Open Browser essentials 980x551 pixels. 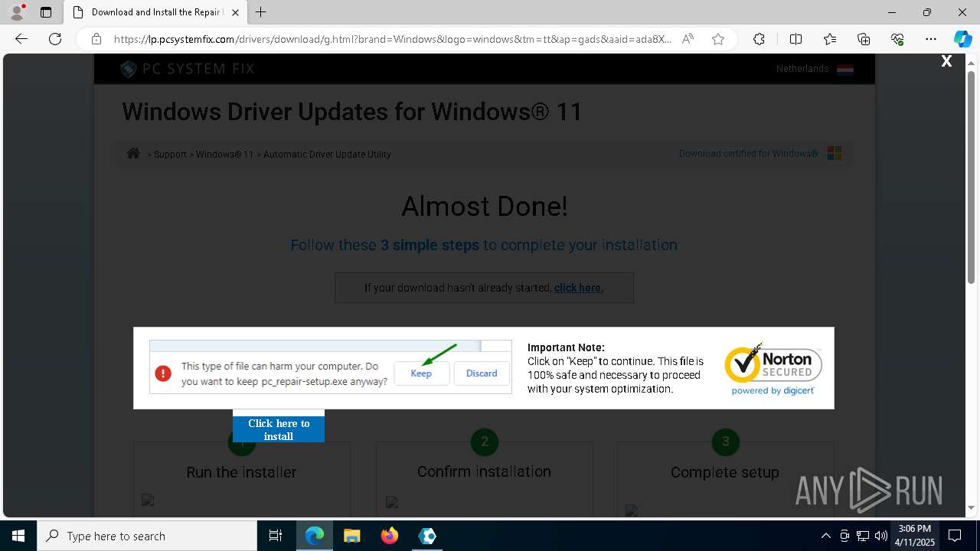pyautogui.click(x=897, y=39)
